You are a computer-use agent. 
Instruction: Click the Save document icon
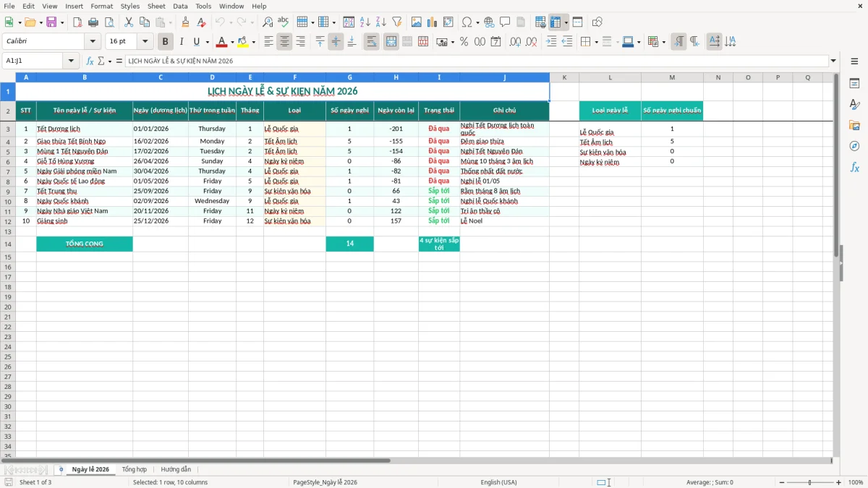point(51,22)
